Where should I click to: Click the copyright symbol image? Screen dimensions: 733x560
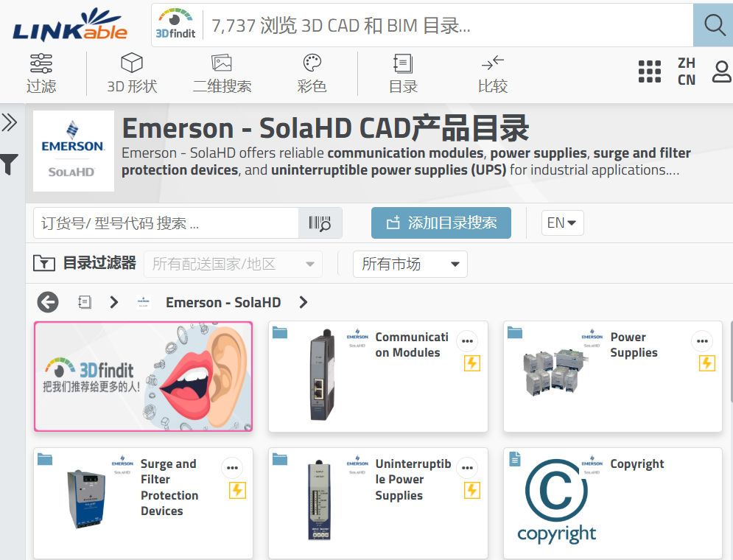tap(556, 501)
